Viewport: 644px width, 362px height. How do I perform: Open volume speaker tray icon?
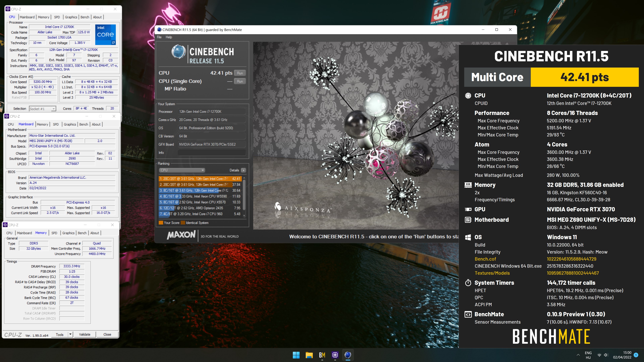tap(606, 355)
